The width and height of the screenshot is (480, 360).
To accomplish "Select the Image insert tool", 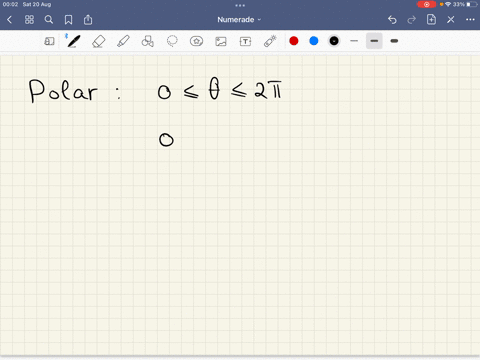I will 221,41.
